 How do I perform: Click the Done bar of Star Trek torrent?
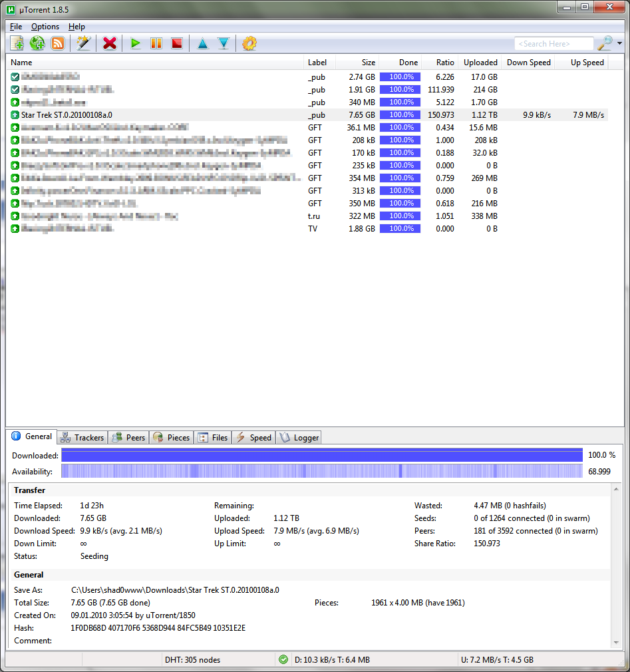click(400, 115)
